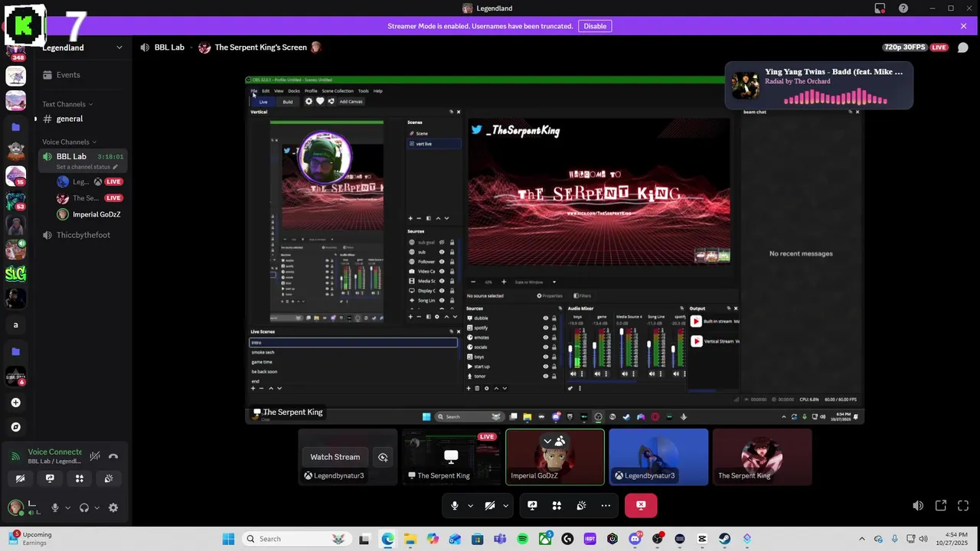Click the icon beside Watch Stream
This screenshot has width=980, height=551.
pos(383,457)
